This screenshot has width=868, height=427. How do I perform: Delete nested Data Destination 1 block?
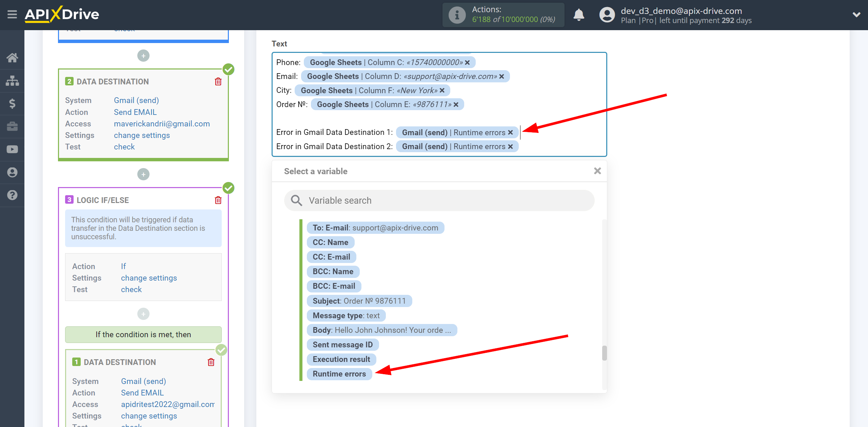tap(211, 362)
